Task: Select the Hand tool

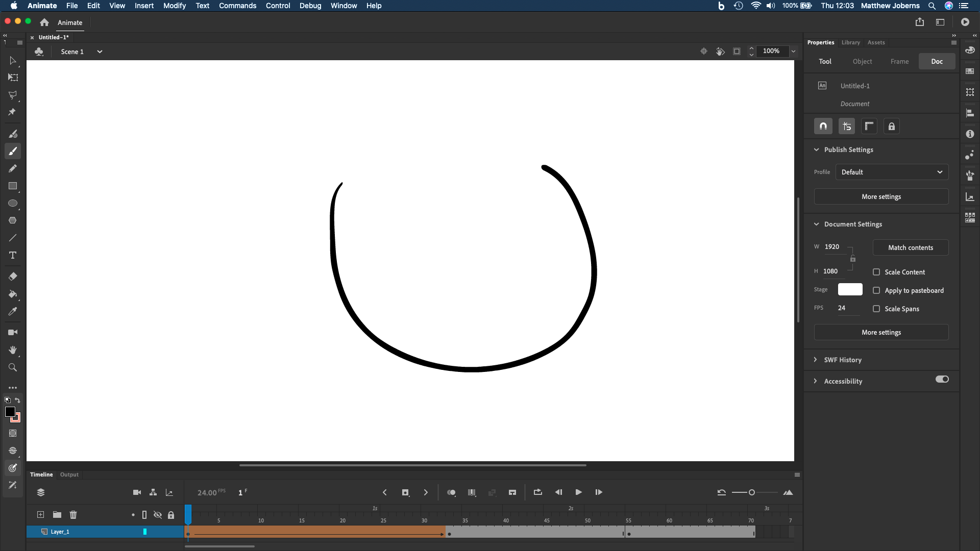Action: pos(13,350)
